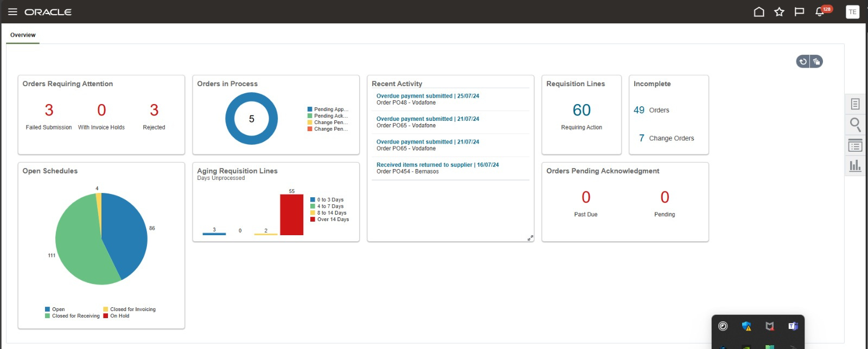The height and width of the screenshot is (349, 868).
Task: Open Overdue payment submitted 25/07/24 PO48 activity
Action: 427,96
